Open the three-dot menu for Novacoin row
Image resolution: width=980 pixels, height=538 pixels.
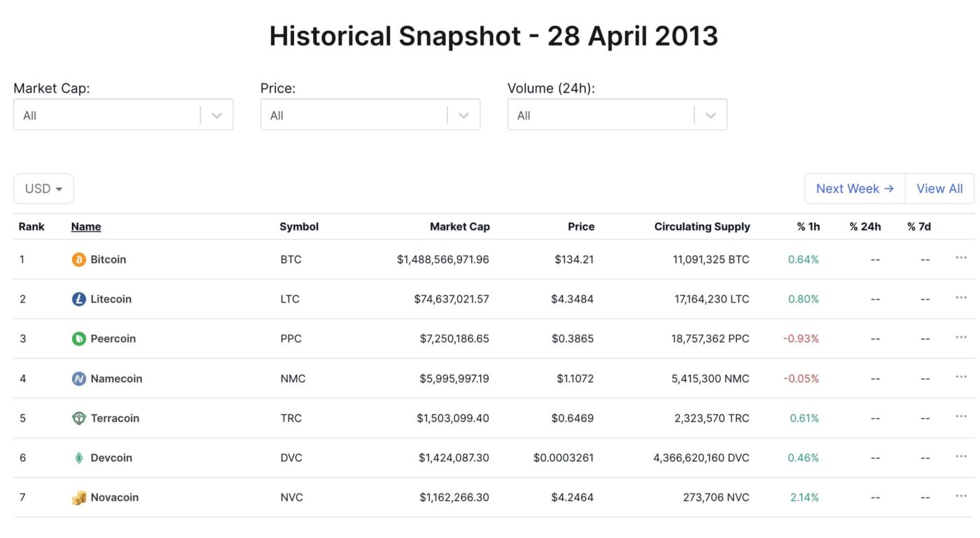point(961,496)
